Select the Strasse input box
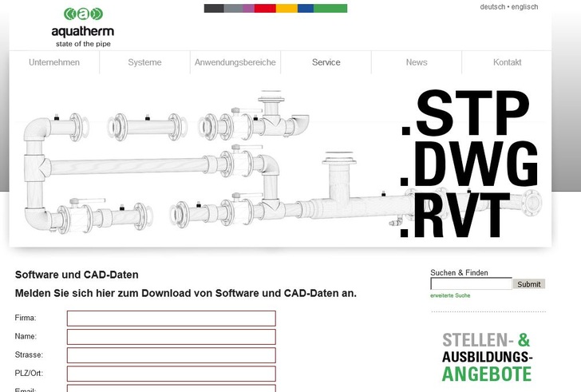581x392 pixels. point(171,355)
